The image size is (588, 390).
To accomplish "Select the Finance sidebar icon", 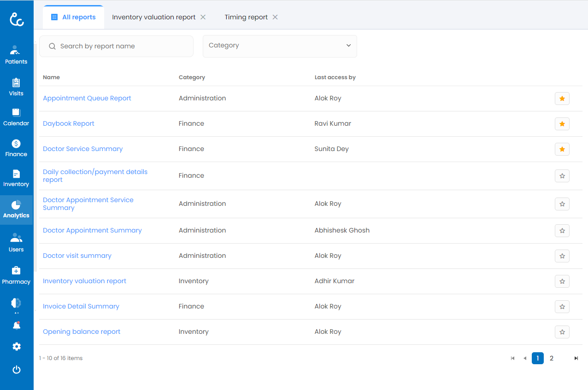I will click(x=16, y=148).
